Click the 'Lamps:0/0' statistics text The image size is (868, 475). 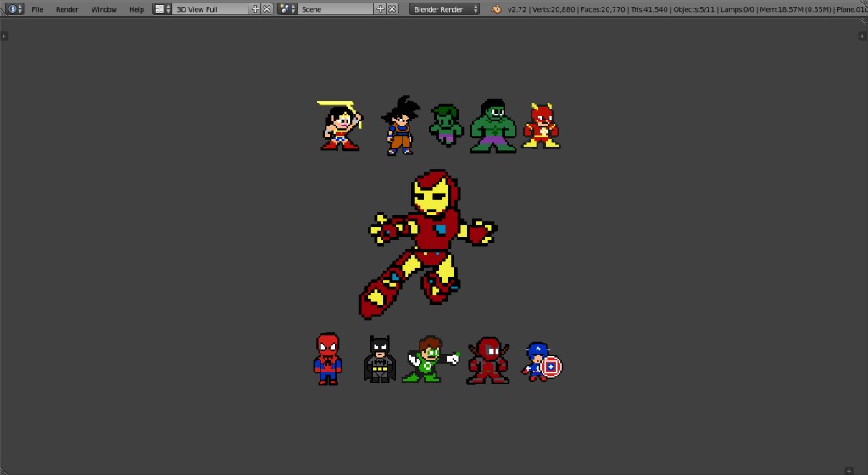coord(737,9)
